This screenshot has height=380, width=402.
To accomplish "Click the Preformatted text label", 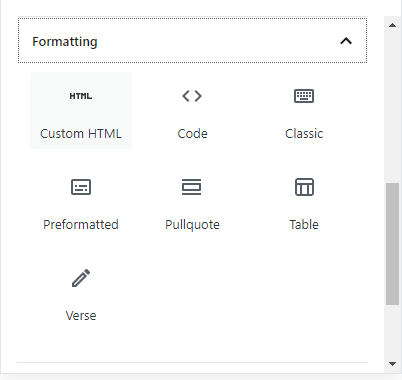I will [x=81, y=224].
